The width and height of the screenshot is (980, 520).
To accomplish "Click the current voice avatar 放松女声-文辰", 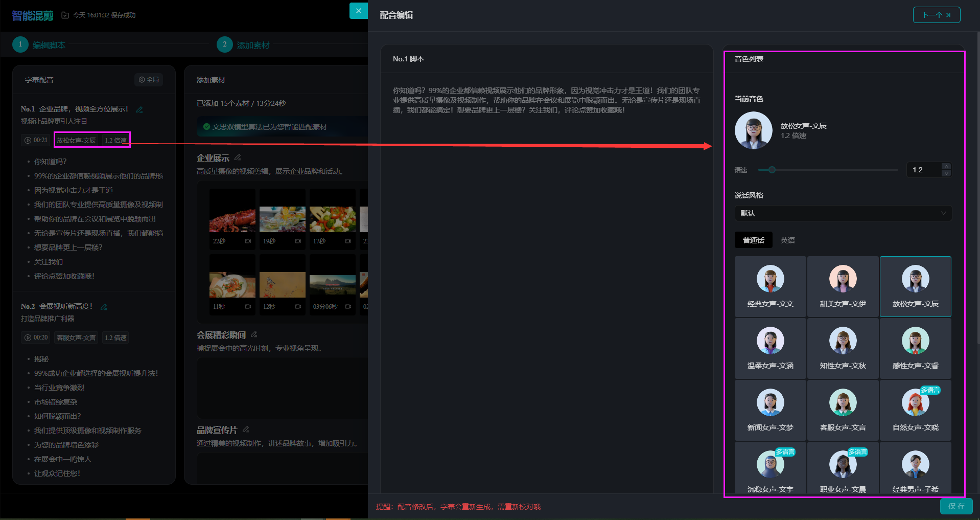I will click(x=753, y=130).
